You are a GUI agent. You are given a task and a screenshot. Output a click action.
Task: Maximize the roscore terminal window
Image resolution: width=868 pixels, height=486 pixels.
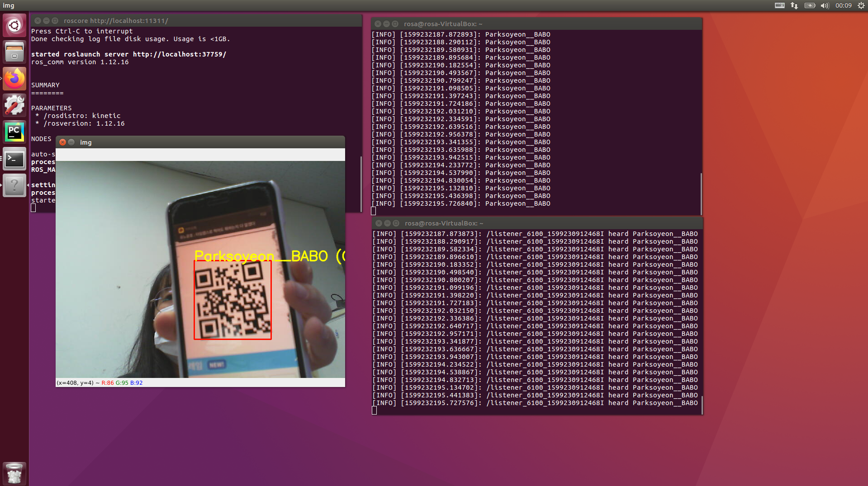[55, 21]
